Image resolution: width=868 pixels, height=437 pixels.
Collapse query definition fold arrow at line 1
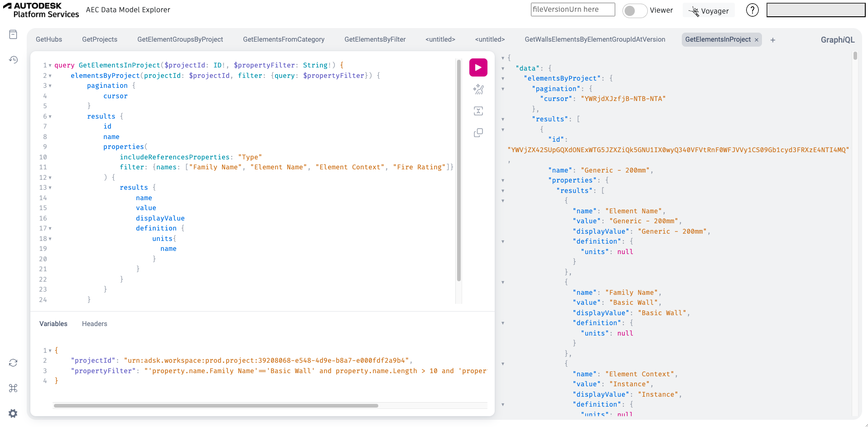(x=50, y=66)
